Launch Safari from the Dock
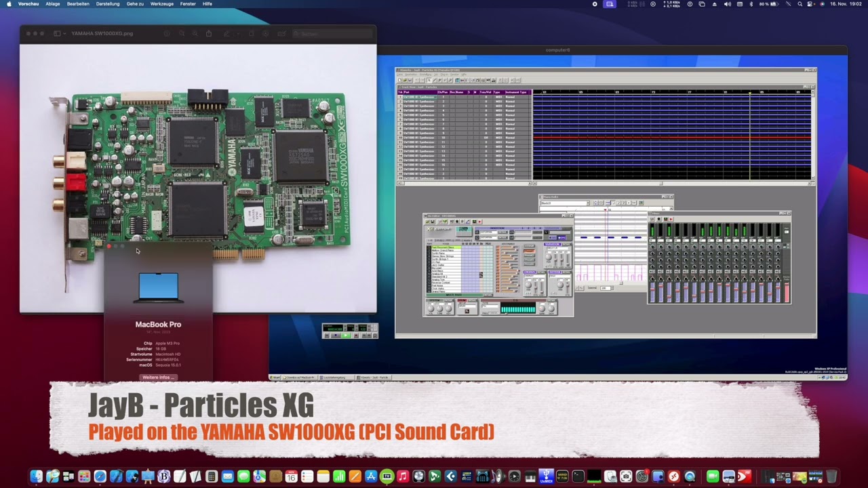The height and width of the screenshot is (488, 868). click(100, 476)
